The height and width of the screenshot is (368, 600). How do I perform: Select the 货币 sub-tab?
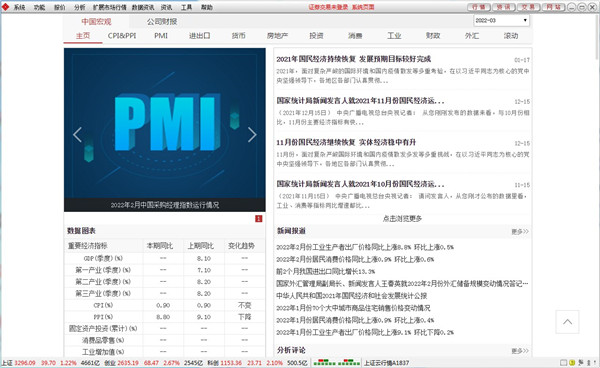coord(239,36)
